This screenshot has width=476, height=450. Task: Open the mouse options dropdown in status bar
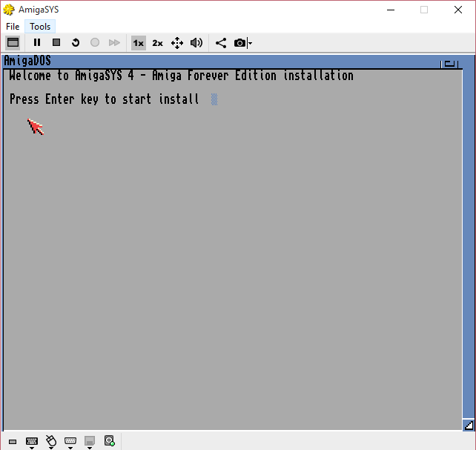coord(51,442)
